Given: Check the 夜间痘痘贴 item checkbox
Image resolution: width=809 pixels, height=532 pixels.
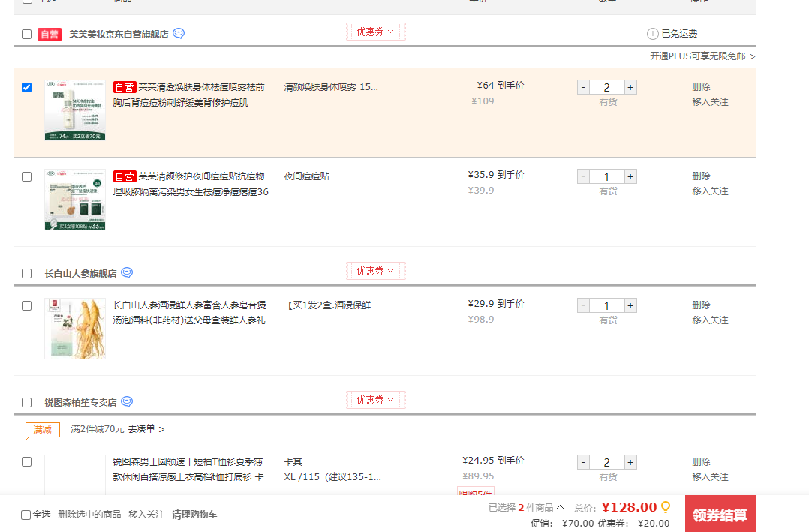Looking at the screenshot, I should (27, 176).
